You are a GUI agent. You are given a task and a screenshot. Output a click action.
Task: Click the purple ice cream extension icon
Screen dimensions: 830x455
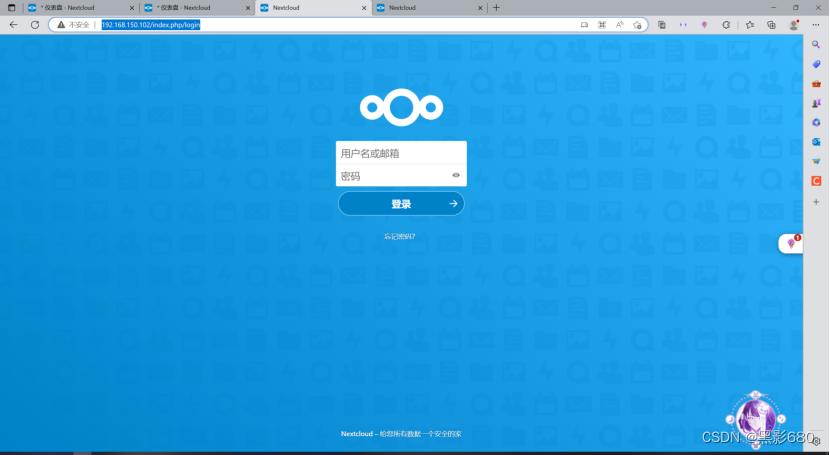(x=704, y=25)
